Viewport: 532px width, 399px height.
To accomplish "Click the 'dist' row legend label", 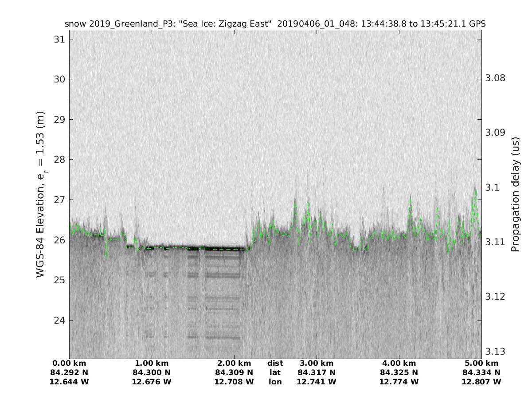I will (275, 364).
